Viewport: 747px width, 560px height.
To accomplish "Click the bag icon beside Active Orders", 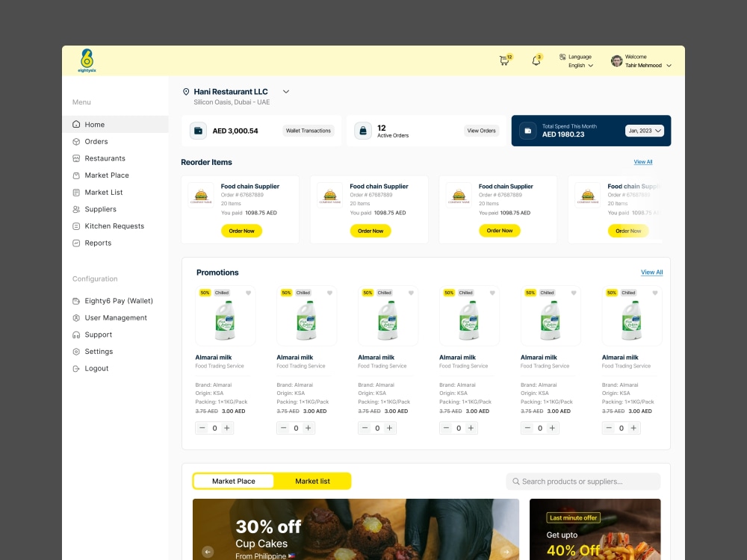I will [362, 131].
